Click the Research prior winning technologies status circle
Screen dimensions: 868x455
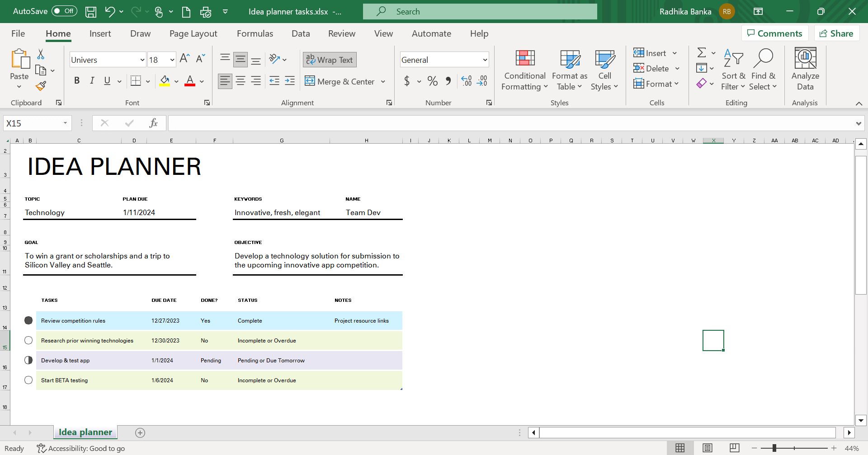pos(28,340)
